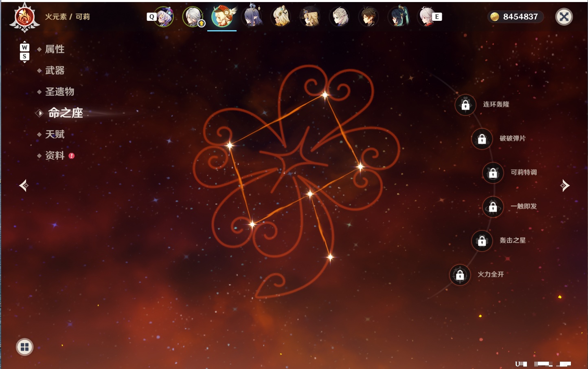View the locked 一触即发 constellation
Viewport: 588px width, 369px height.
[493, 207]
